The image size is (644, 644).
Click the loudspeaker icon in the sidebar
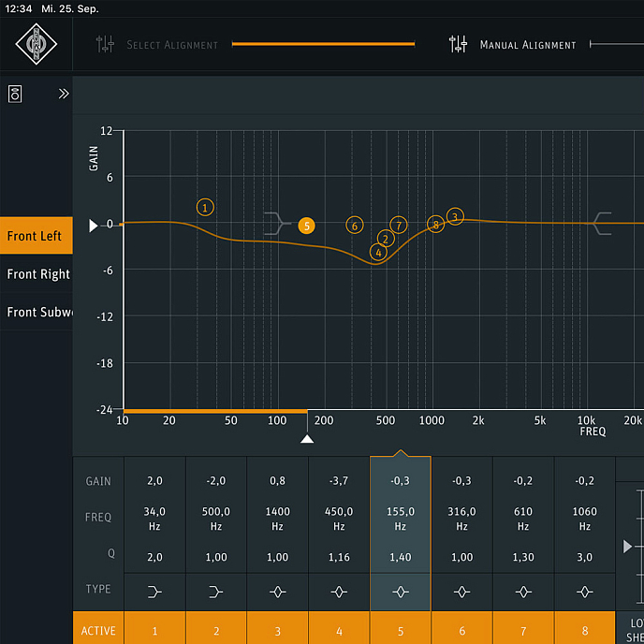(x=16, y=94)
